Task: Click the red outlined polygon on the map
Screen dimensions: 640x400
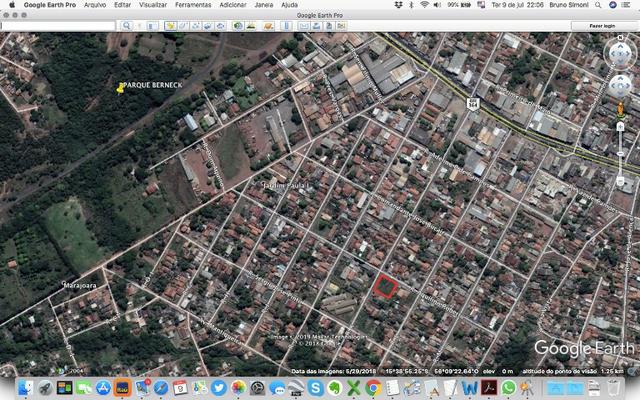Action: pos(385,287)
